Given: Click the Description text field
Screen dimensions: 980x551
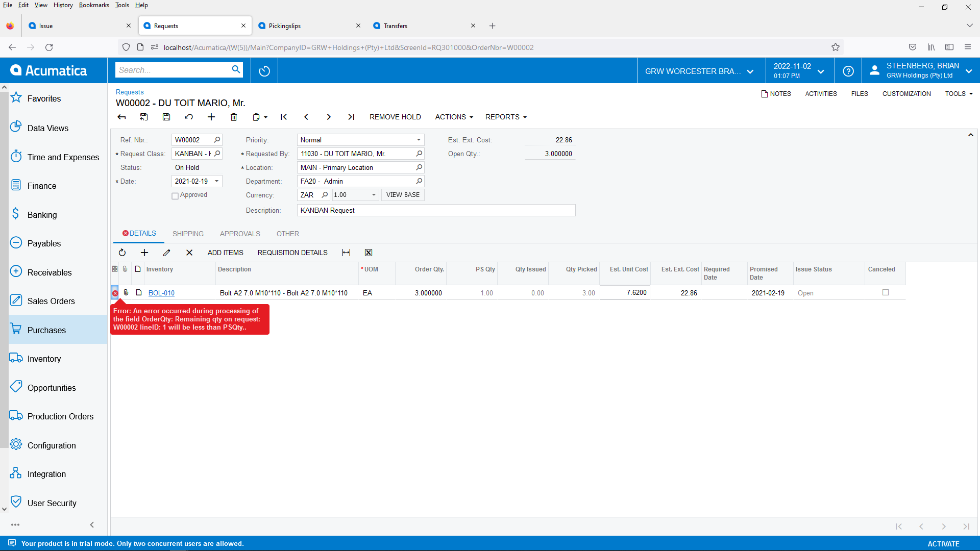Looking at the screenshot, I should pyautogui.click(x=436, y=210).
